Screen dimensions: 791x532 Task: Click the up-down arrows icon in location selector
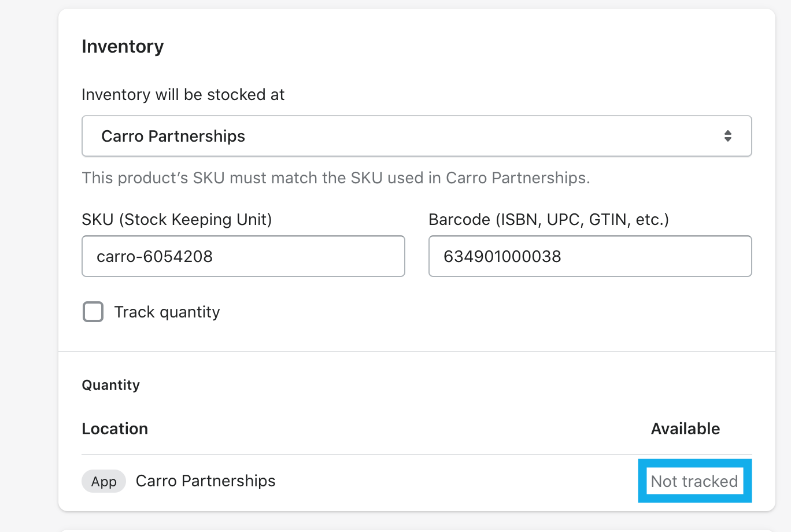pos(727,136)
